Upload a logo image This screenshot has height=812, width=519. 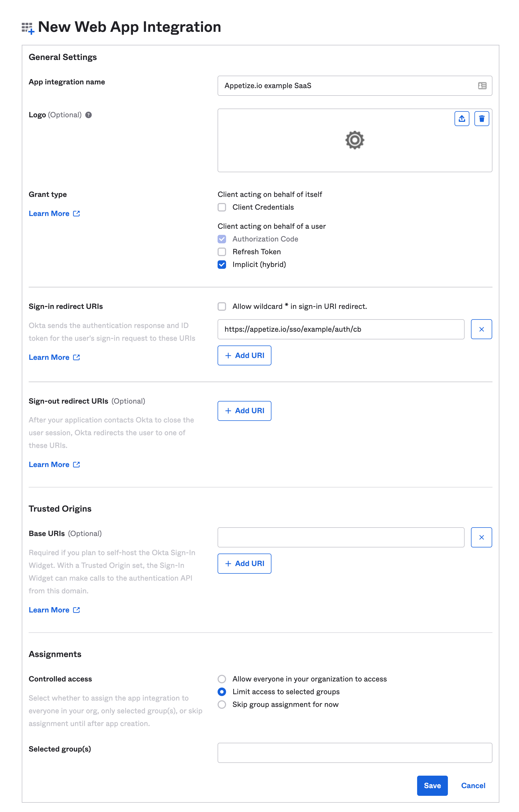tap(462, 118)
